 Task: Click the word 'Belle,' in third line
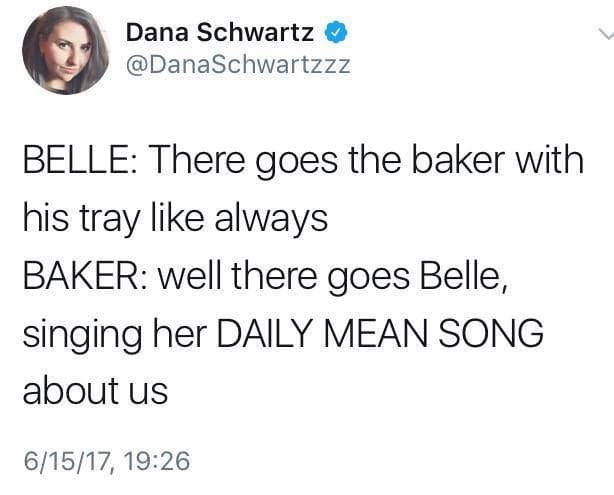point(464,275)
